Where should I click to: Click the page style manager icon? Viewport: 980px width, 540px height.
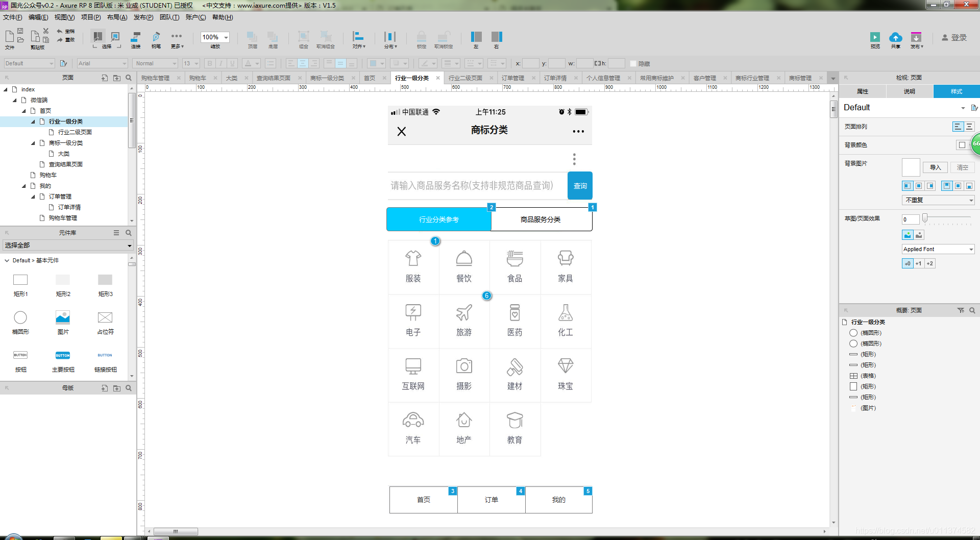pyautogui.click(x=974, y=108)
